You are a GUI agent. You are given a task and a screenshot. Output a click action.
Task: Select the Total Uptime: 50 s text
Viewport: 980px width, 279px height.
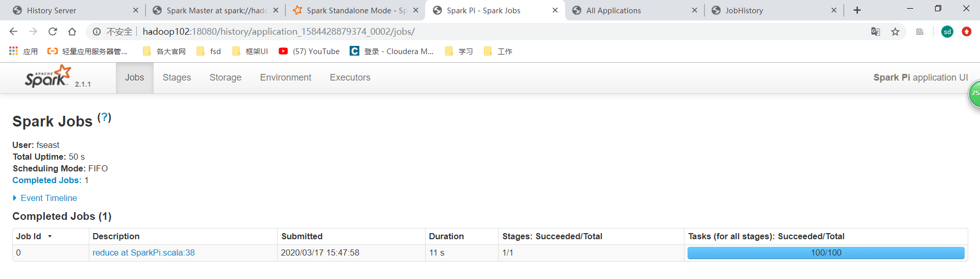(x=48, y=157)
